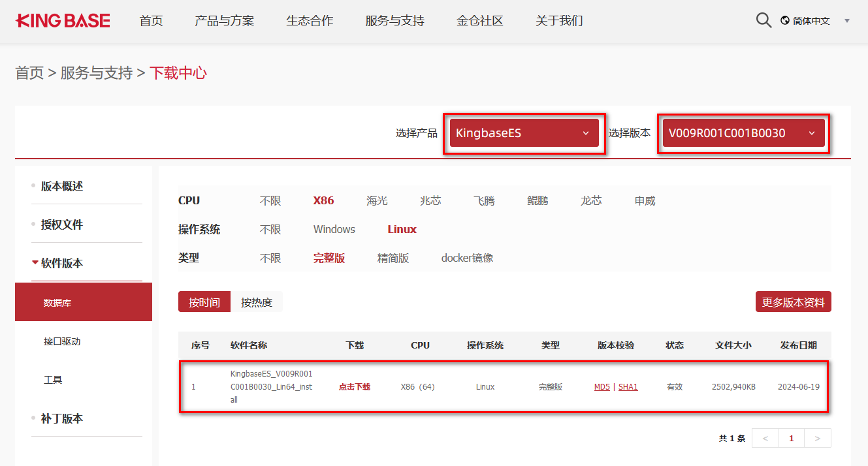
Task: Click 点击下载 for the Lin64 install package
Action: pyautogui.click(x=355, y=387)
